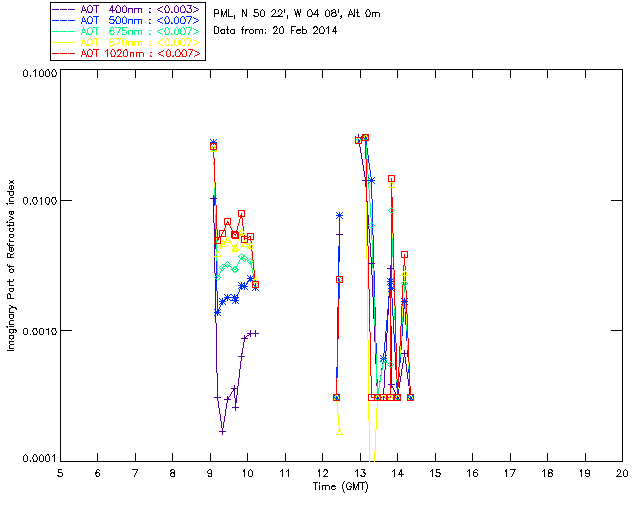Click the y-axis label 0.0001
Image resolution: width=640 pixels, height=512 pixels.
tap(39, 459)
